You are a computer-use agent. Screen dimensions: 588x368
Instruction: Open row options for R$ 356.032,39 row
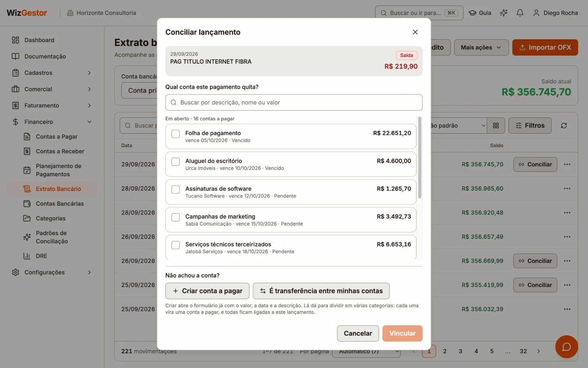tap(567, 309)
